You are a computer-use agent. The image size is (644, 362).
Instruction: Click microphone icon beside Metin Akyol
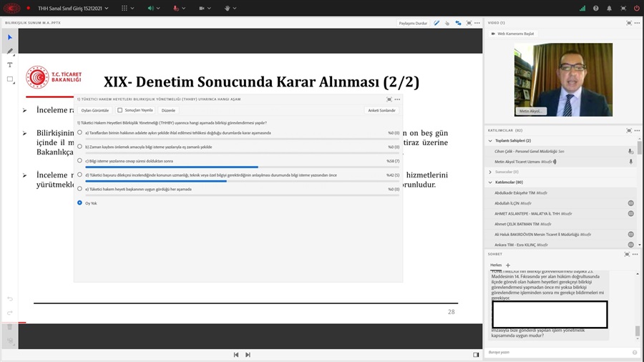pyautogui.click(x=631, y=162)
